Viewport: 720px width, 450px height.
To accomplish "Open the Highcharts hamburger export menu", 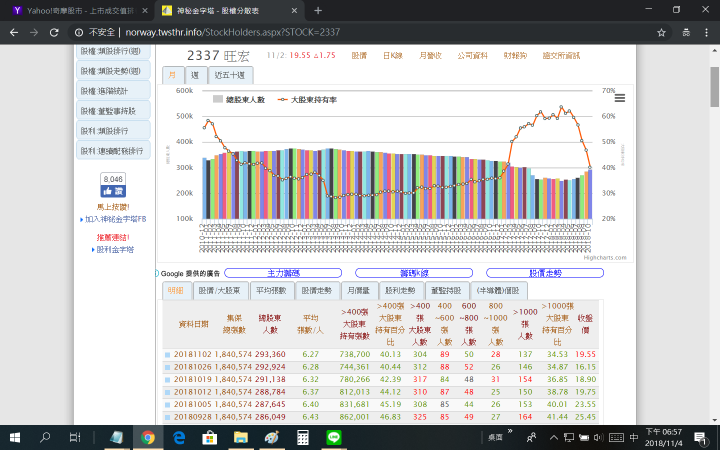I will click(x=619, y=98).
